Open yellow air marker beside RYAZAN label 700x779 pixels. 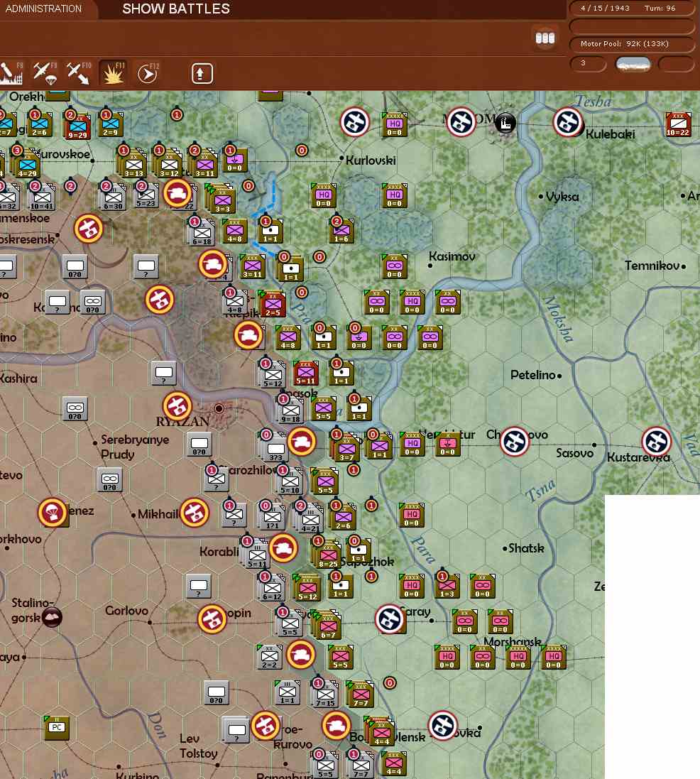pyautogui.click(x=177, y=406)
